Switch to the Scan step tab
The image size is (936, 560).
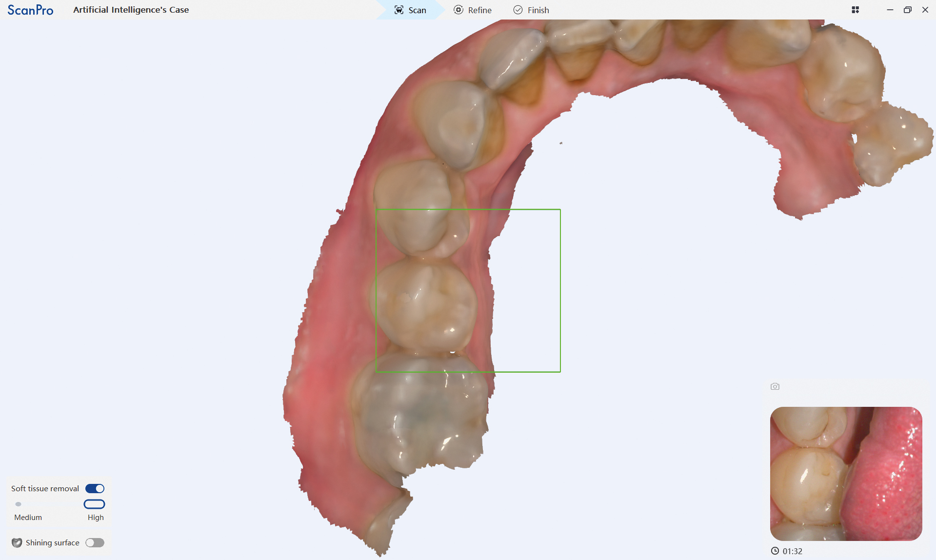pyautogui.click(x=410, y=10)
